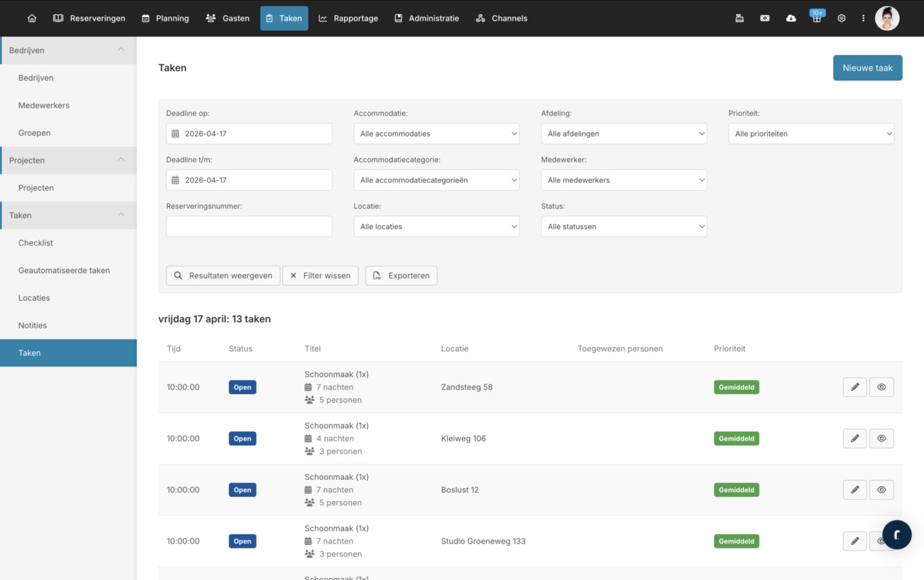This screenshot has width=924, height=580.
Task: Open Geautomatiseerde taken in the sidebar
Action: (x=64, y=271)
